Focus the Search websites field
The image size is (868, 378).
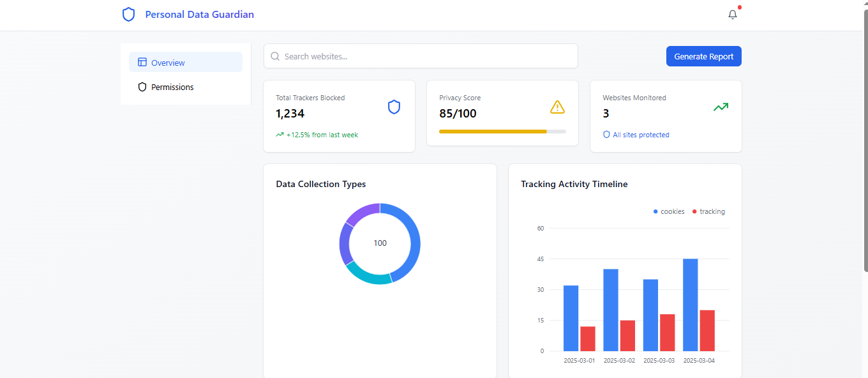[x=421, y=56]
